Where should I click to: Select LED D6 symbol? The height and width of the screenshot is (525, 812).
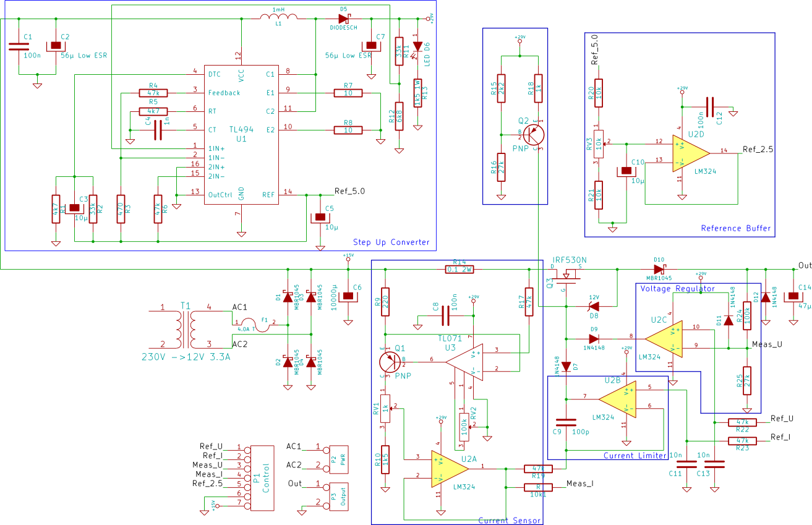tap(417, 45)
